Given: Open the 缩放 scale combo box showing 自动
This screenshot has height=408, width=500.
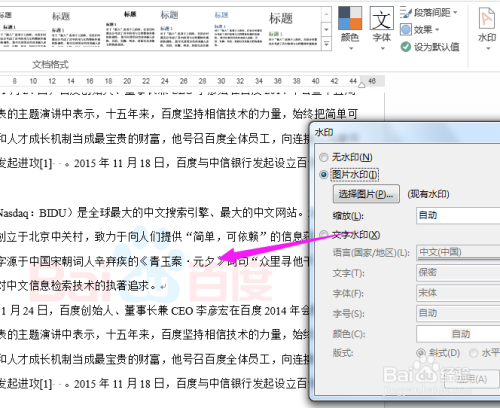Looking at the screenshot, I should pyautogui.click(x=458, y=215).
